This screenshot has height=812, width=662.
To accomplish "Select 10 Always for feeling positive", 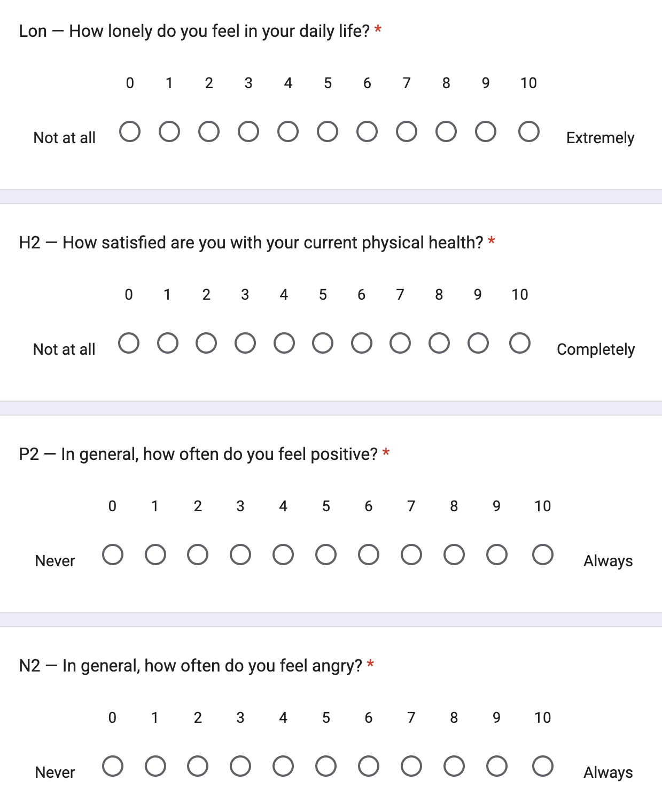I will (x=543, y=555).
